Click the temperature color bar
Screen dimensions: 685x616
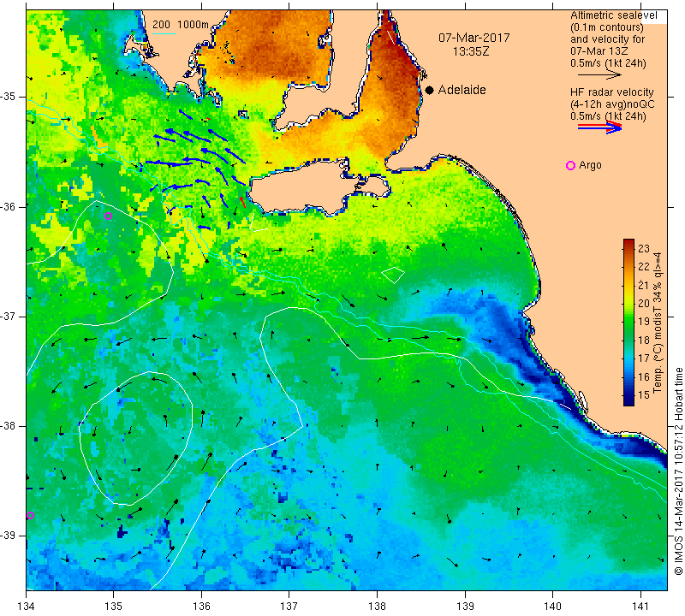point(628,323)
